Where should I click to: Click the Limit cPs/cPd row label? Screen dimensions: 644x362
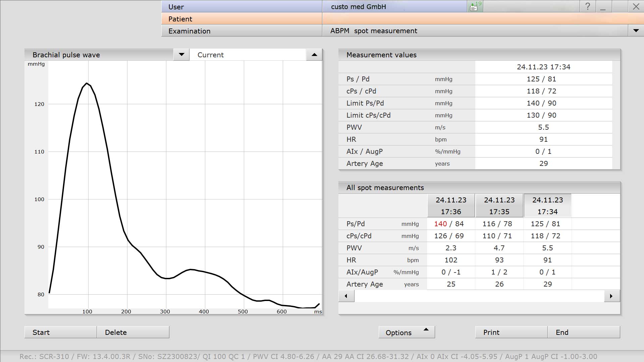pos(368,115)
